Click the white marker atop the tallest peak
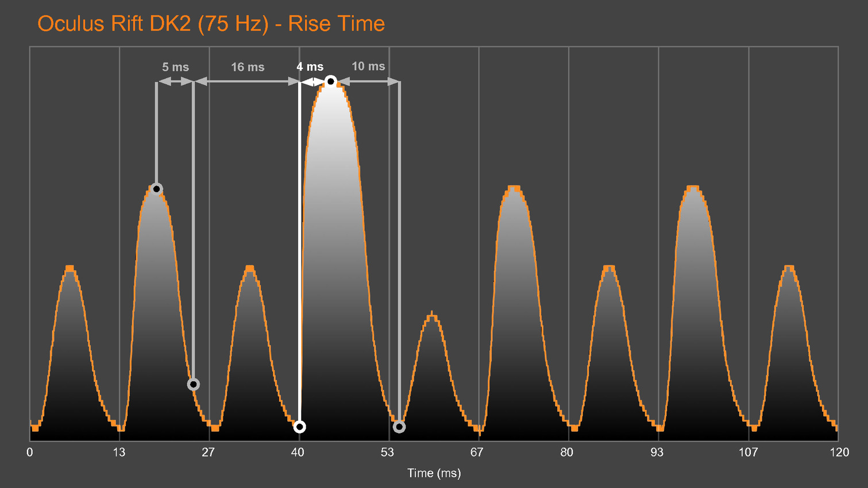The image size is (868, 488). click(x=330, y=82)
